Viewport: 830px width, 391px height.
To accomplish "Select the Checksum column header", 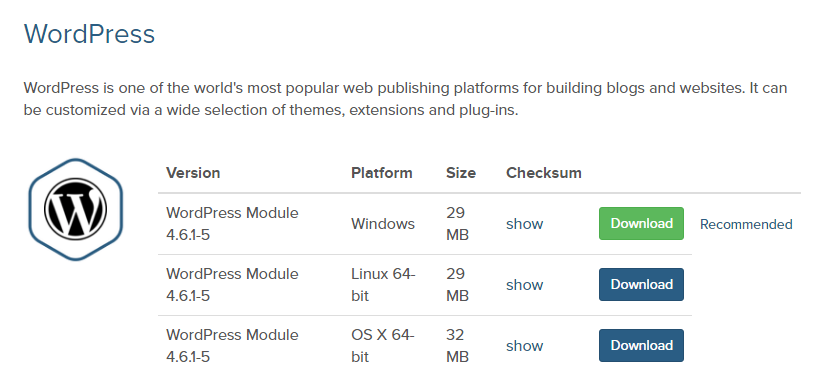I will point(544,173).
